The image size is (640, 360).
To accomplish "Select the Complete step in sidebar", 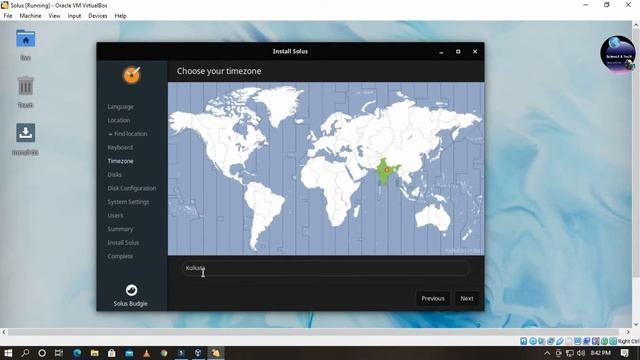I will [120, 256].
